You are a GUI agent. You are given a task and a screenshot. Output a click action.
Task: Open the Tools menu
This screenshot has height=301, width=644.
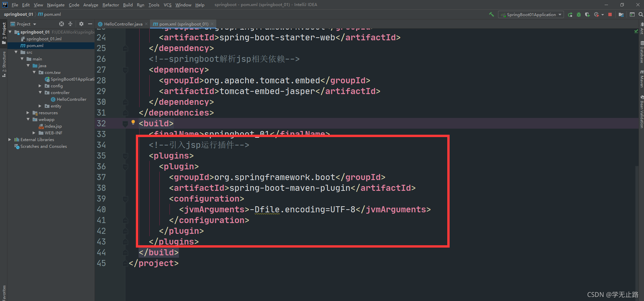pos(154,5)
